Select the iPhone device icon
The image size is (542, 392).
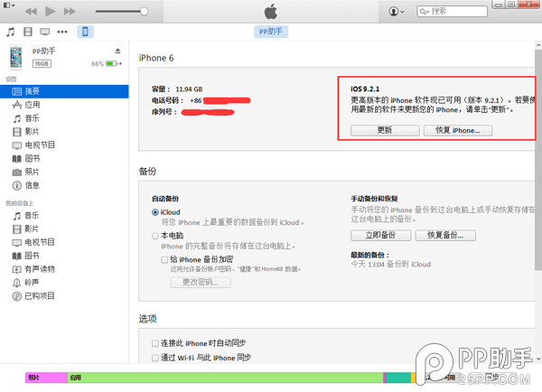click(85, 32)
